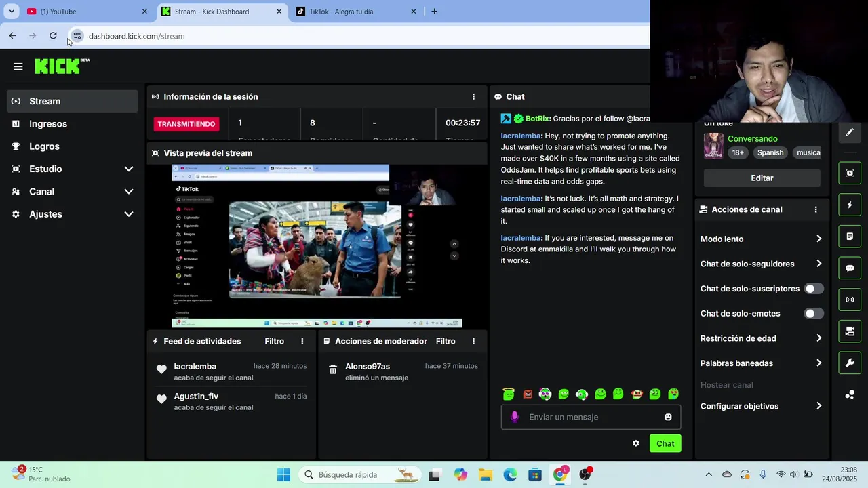Open File Explorer from the taskbar
The image size is (868, 488).
coord(485,474)
